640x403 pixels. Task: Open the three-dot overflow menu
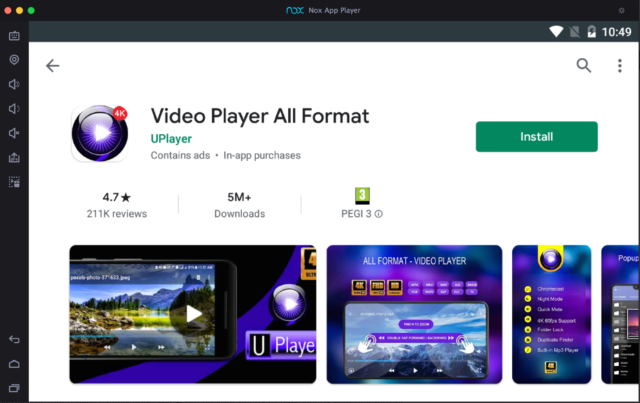point(620,65)
